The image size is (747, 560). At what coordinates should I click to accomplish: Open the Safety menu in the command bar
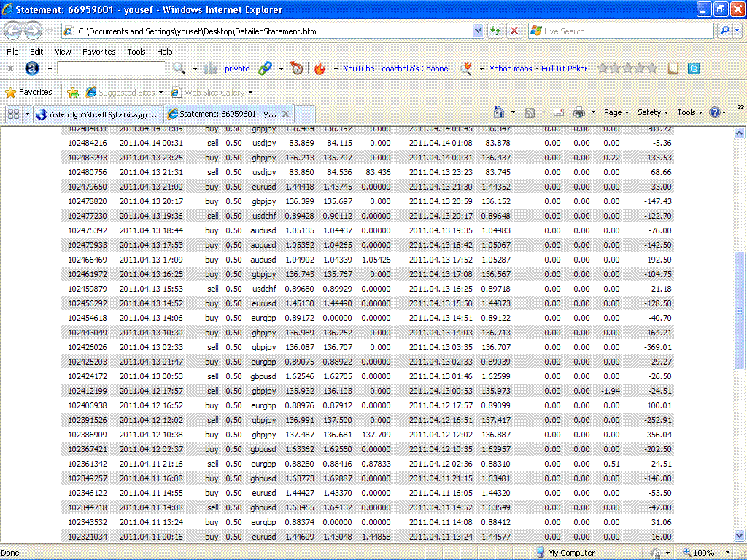[x=652, y=113]
